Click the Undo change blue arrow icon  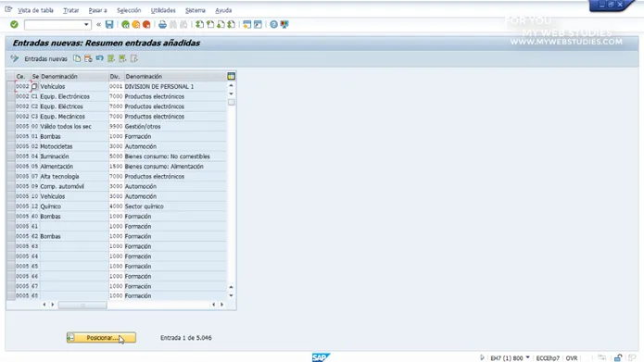99,58
